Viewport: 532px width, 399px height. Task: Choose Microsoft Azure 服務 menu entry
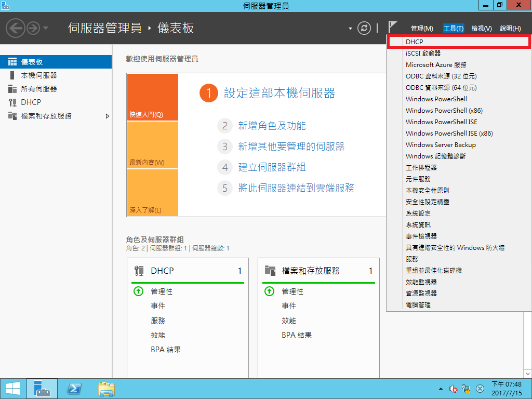(x=459, y=65)
